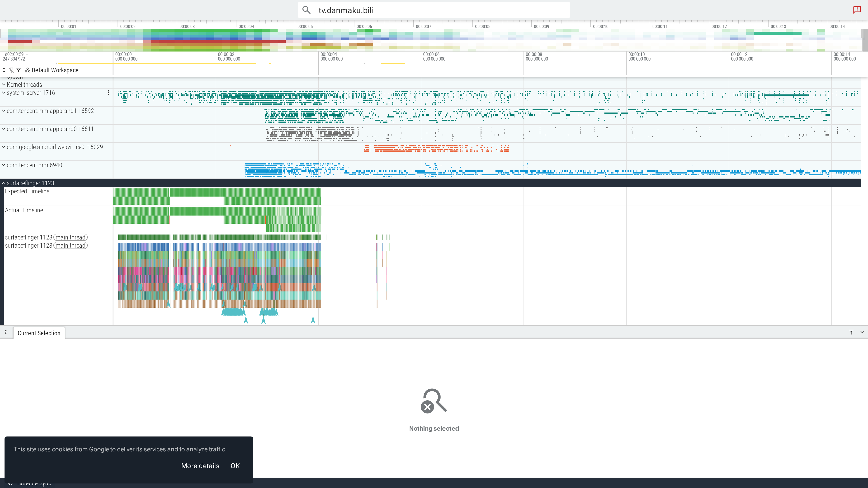This screenshot has width=868, height=488.
Task: Maximize the details panel with up-arrow icon
Action: tap(851, 332)
